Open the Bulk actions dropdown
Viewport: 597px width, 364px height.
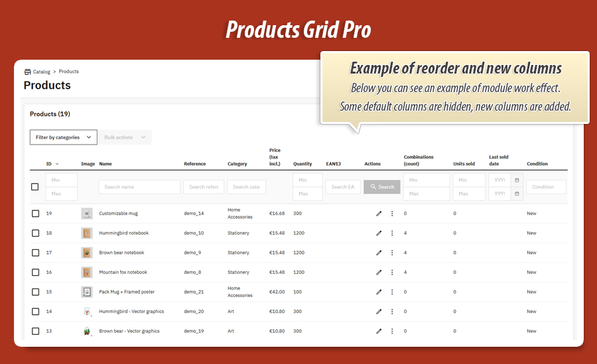125,137
